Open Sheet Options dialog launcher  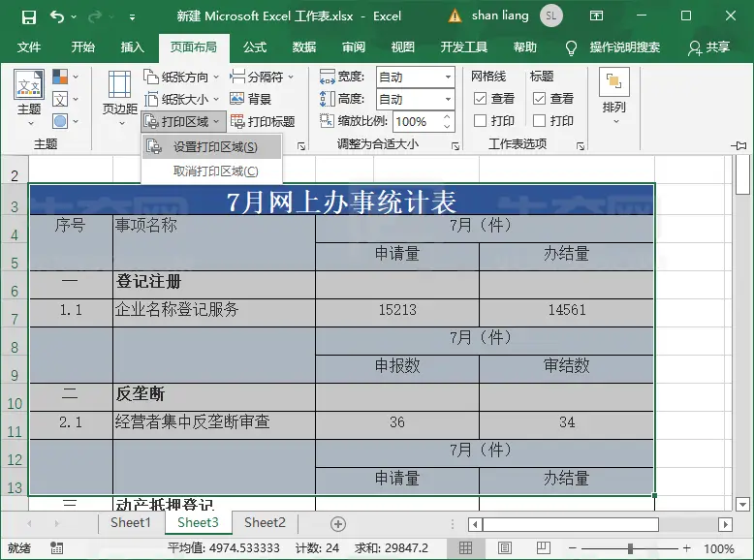(581, 146)
